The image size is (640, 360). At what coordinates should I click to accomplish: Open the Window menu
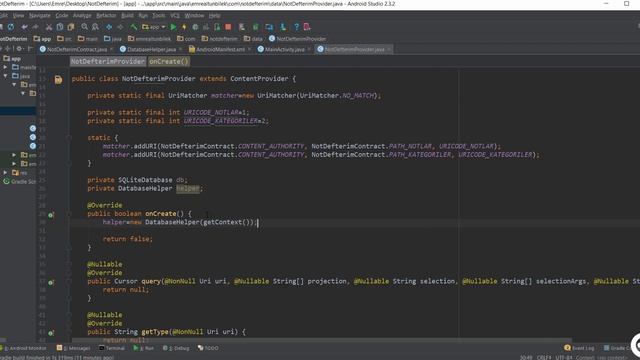point(194,16)
